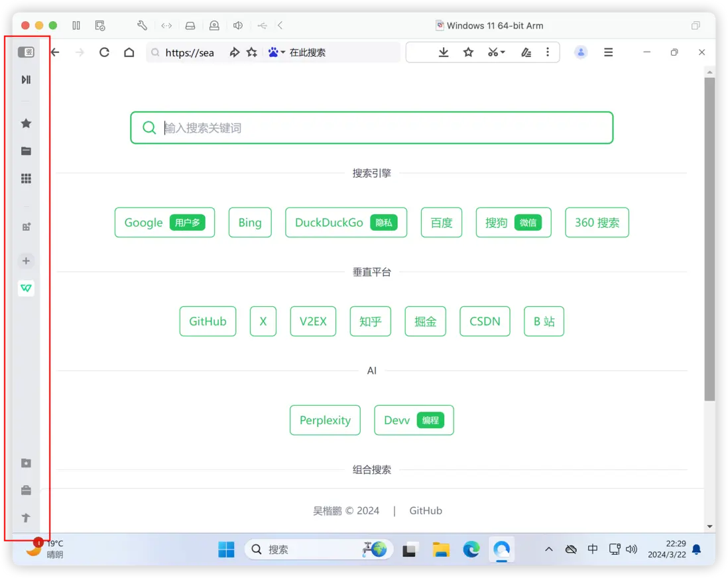Select the V2EX platform button
This screenshot has height=578, width=728.
point(313,321)
